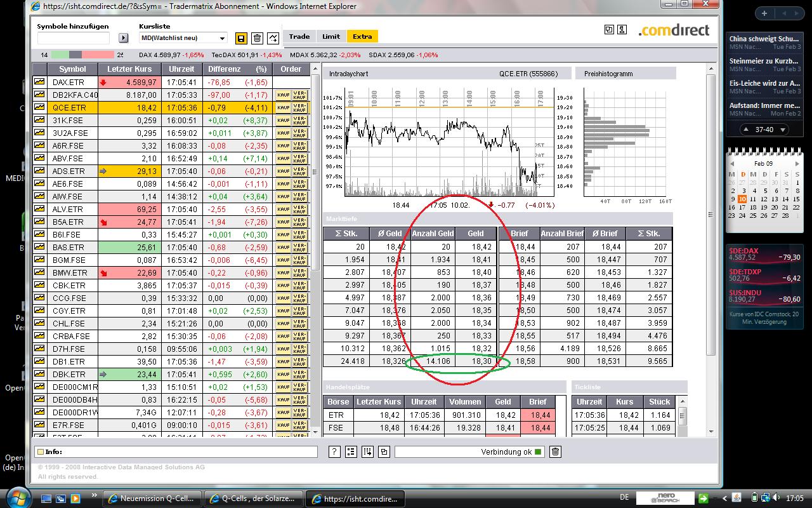Screen dimensions: 812x508
Task: Switch to 'Q-Cells, der Solarze...' taskbar window
Action: (253, 498)
